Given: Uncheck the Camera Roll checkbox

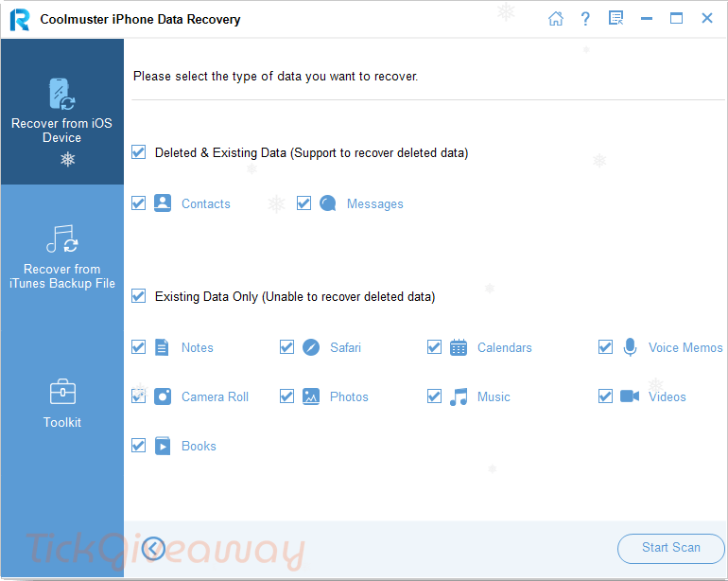Looking at the screenshot, I should [x=138, y=396].
